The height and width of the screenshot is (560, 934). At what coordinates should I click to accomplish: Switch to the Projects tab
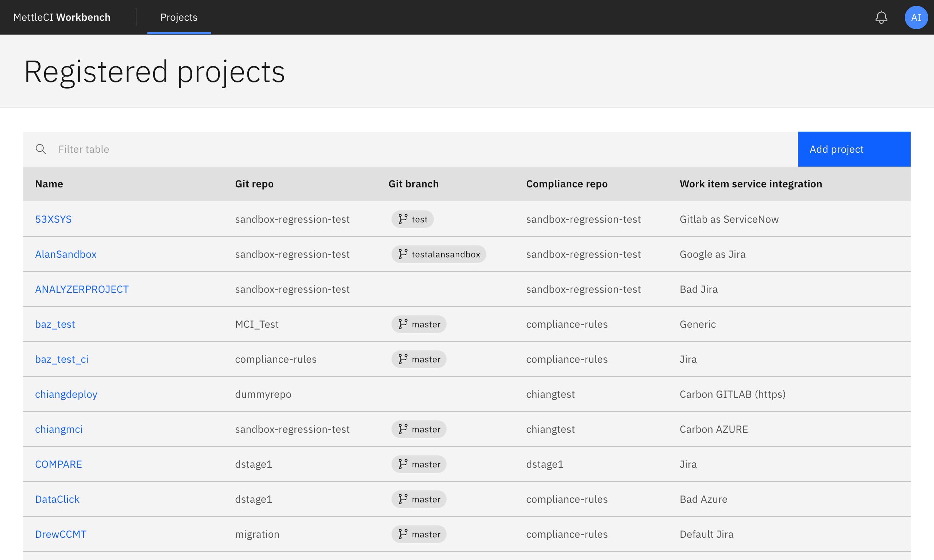pos(178,17)
